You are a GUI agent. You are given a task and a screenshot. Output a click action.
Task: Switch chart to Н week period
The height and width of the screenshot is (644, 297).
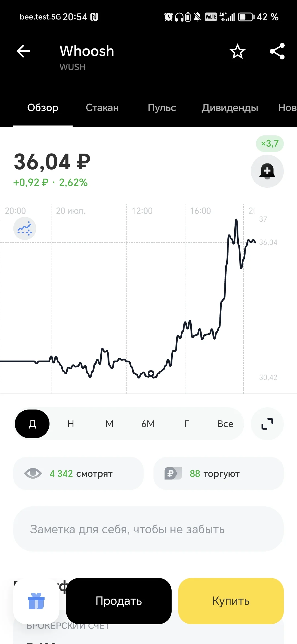click(x=71, y=424)
